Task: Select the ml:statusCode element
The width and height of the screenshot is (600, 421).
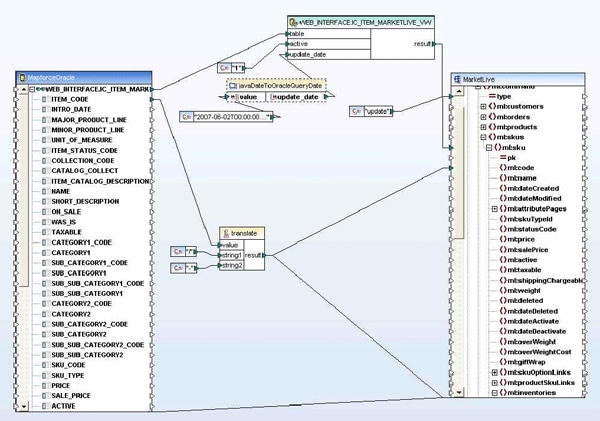Action: [532, 229]
